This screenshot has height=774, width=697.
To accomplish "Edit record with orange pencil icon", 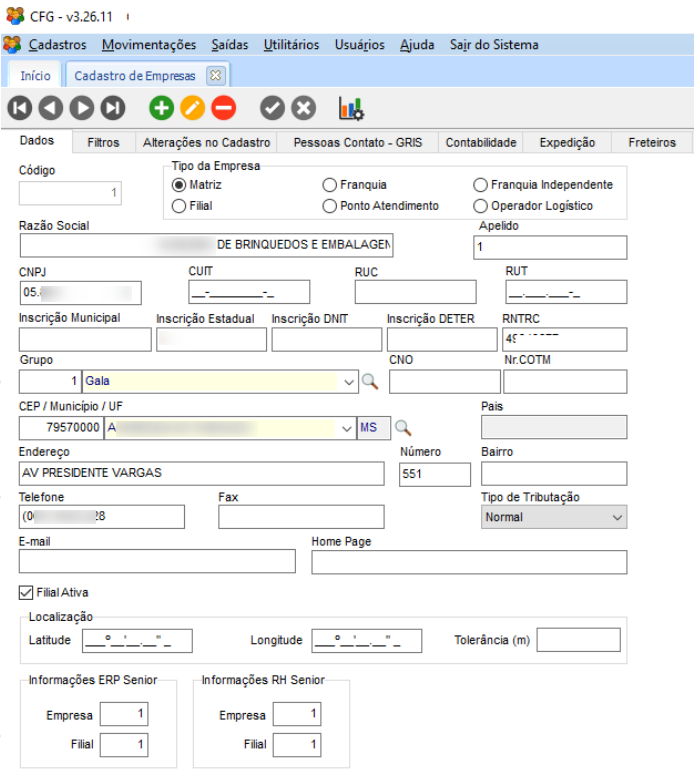I will pos(192,108).
